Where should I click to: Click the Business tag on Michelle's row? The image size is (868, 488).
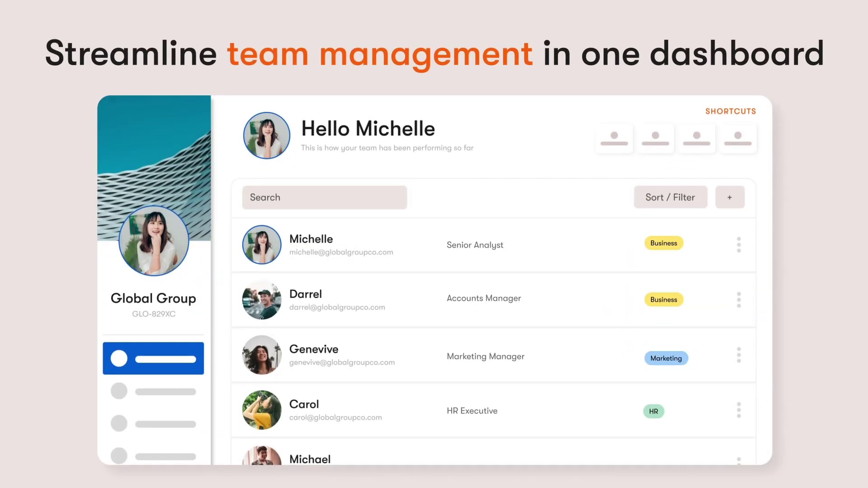click(663, 243)
